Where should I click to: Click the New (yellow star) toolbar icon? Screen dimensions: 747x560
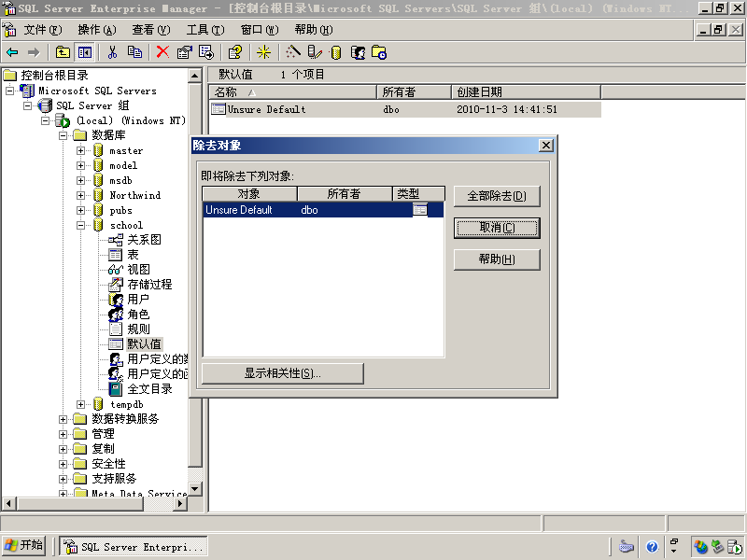click(263, 52)
